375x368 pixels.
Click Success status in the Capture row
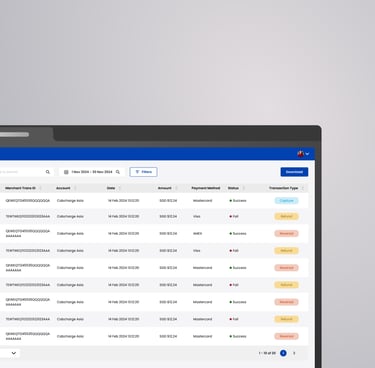coord(238,201)
